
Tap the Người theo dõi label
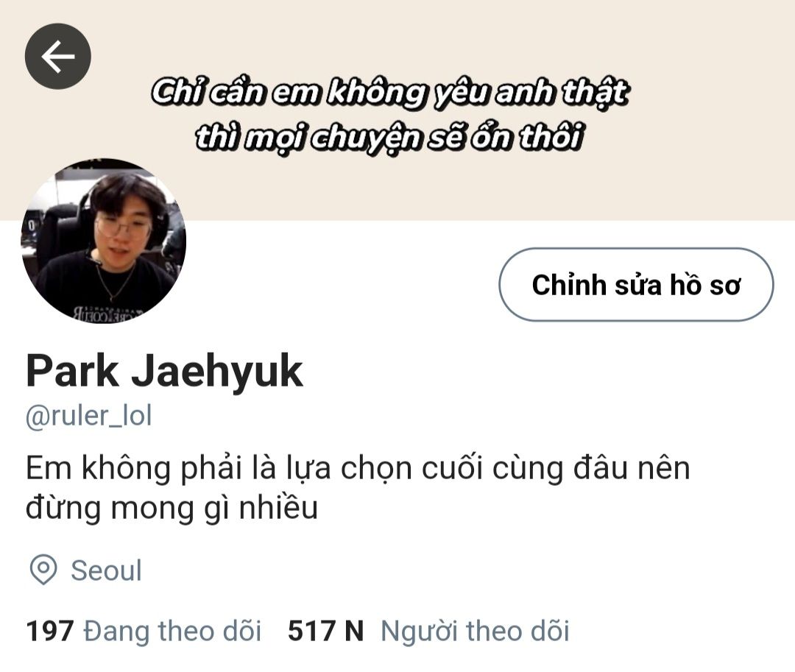click(475, 631)
